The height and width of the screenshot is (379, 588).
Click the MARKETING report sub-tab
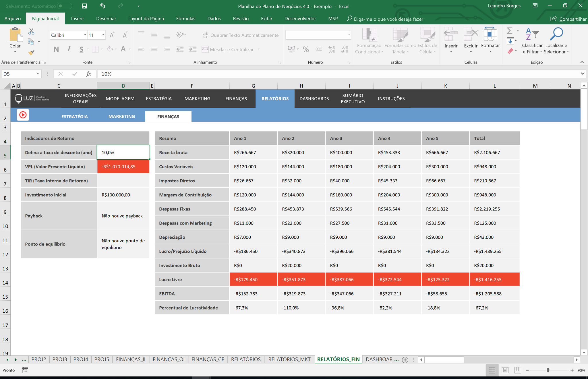coord(122,117)
